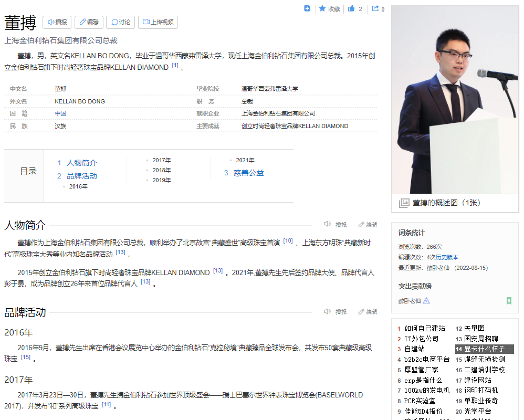This screenshot has width=524, height=420.
Task: Click the 中国 nationality link
Action: [x=60, y=113]
